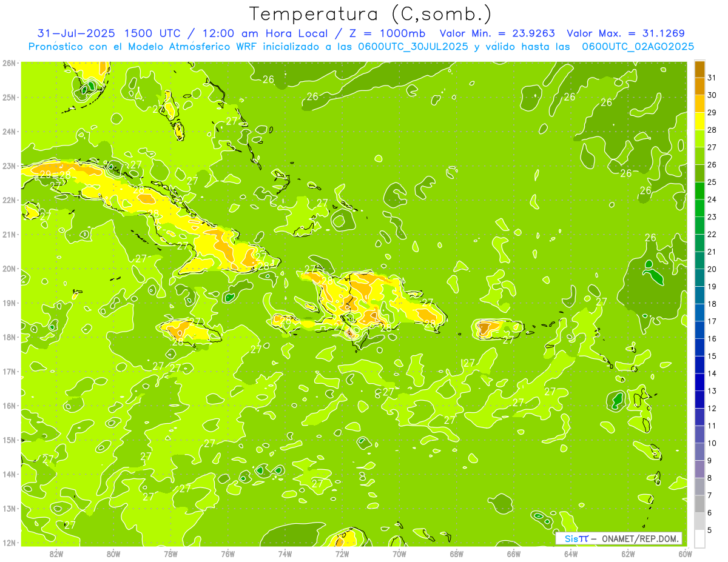The height and width of the screenshot is (562, 728).
Task: Click the 14N latitude axis label
Action: (x=8, y=475)
